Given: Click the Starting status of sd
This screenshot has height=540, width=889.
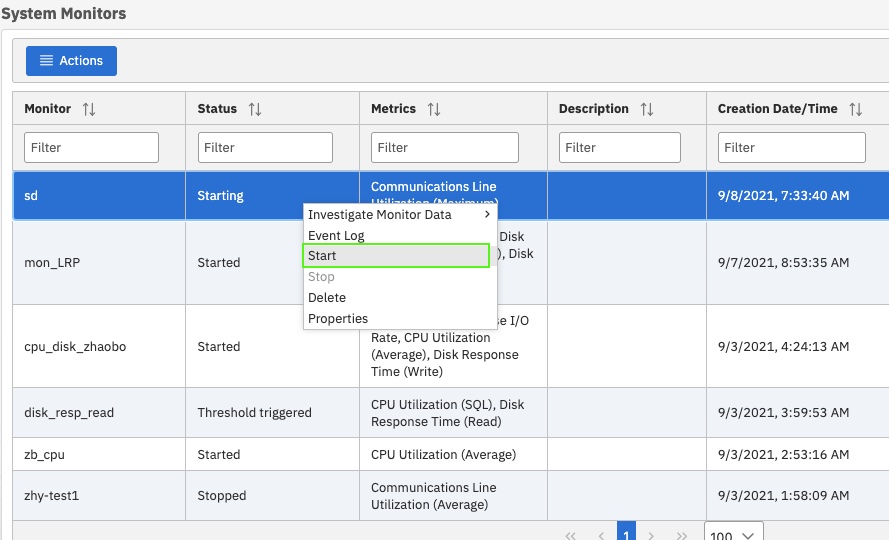Looking at the screenshot, I should click(x=221, y=196).
